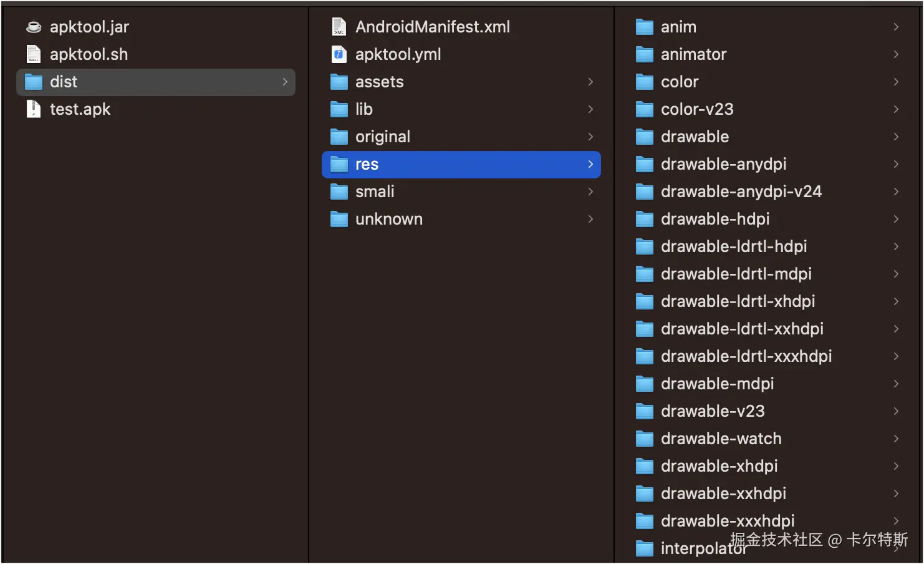Expand the drawable-hdpi folder arrow
The width and height of the screenshot is (924, 564).
click(x=896, y=219)
